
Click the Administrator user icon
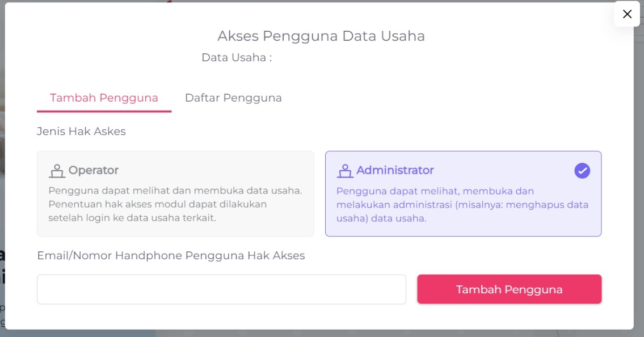344,171
